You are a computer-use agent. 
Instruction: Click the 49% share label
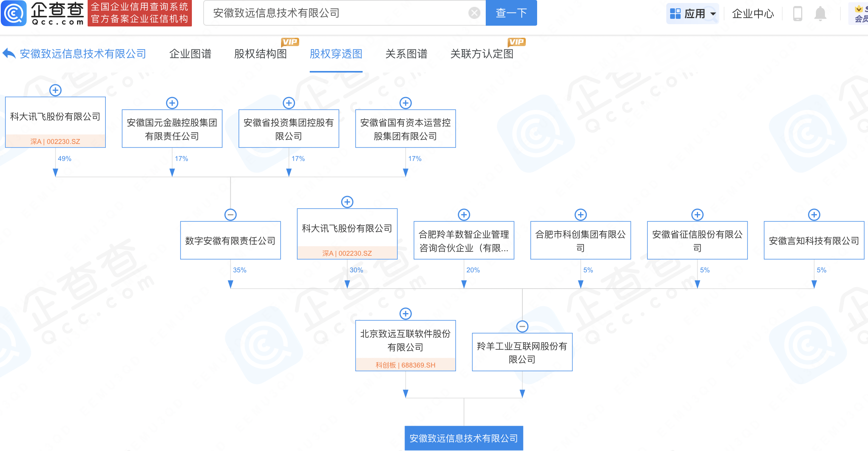coord(65,159)
